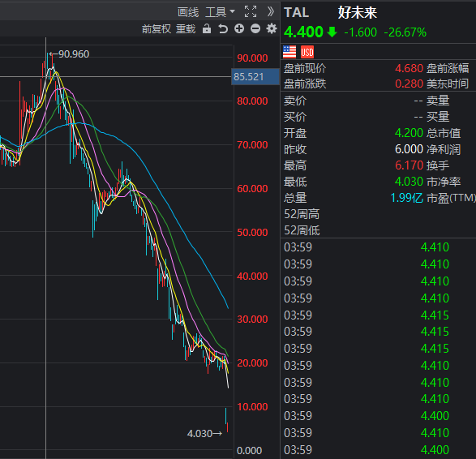The width and height of the screenshot is (476, 459).
Task: Click the 好未来 stock name
Action: coord(358,13)
